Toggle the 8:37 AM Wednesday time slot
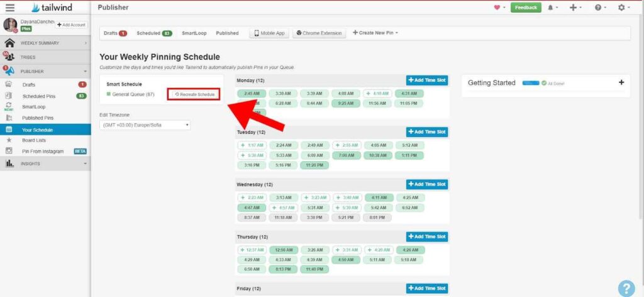 (252, 218)
